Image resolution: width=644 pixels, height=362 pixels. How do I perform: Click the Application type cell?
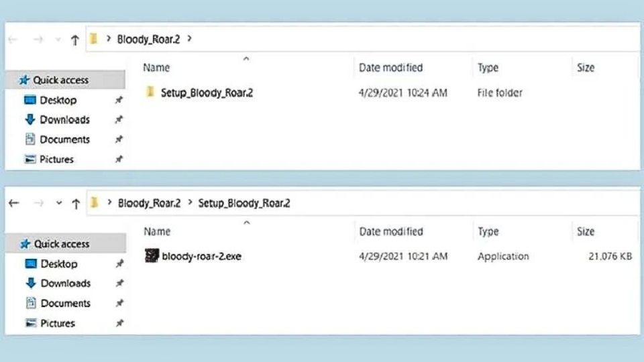(503, 257)
